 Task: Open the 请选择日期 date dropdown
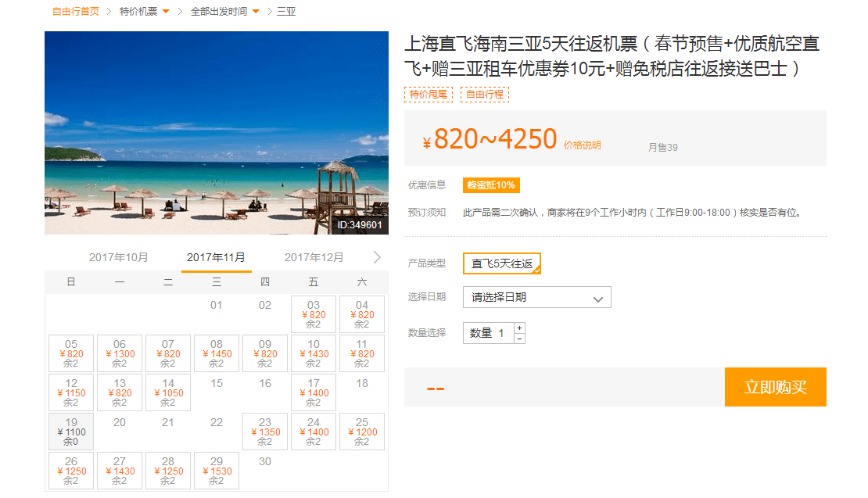click(x=537, y=297)
